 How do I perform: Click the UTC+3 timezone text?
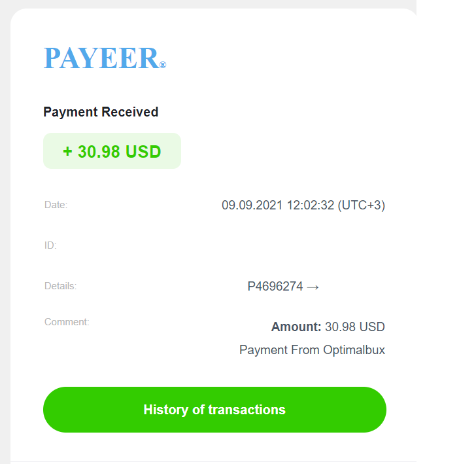(361, 205)
